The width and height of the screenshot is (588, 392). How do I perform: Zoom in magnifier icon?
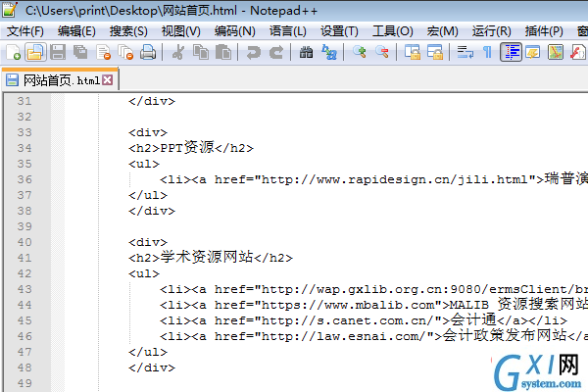[x=360, y=52]
